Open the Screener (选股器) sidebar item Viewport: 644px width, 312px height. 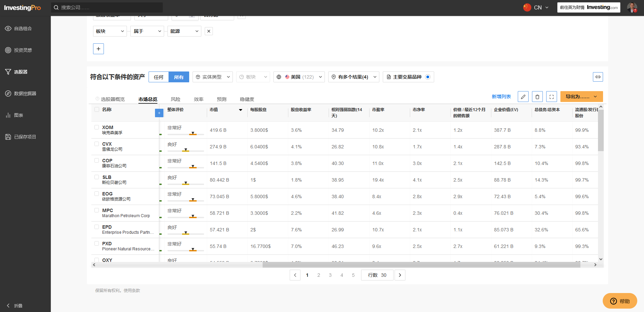pos(16,72)
